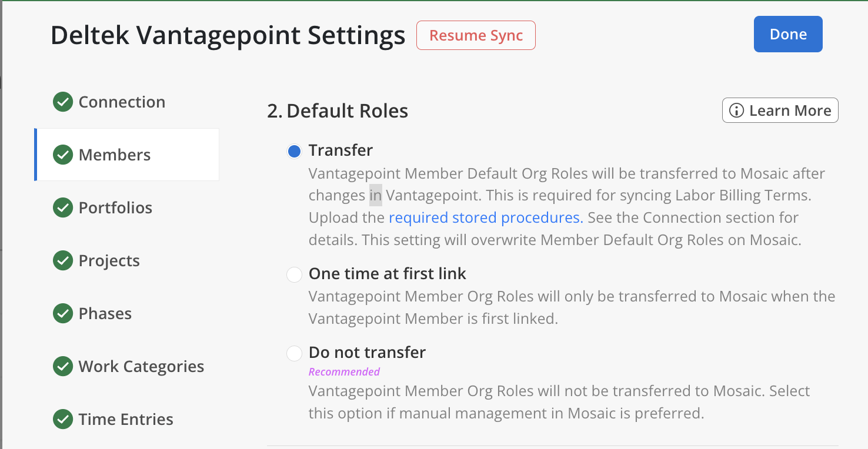Viewport: 868px width, 449px height.
Task: Switch to the Portfolios section
Action: pos(115,208)
